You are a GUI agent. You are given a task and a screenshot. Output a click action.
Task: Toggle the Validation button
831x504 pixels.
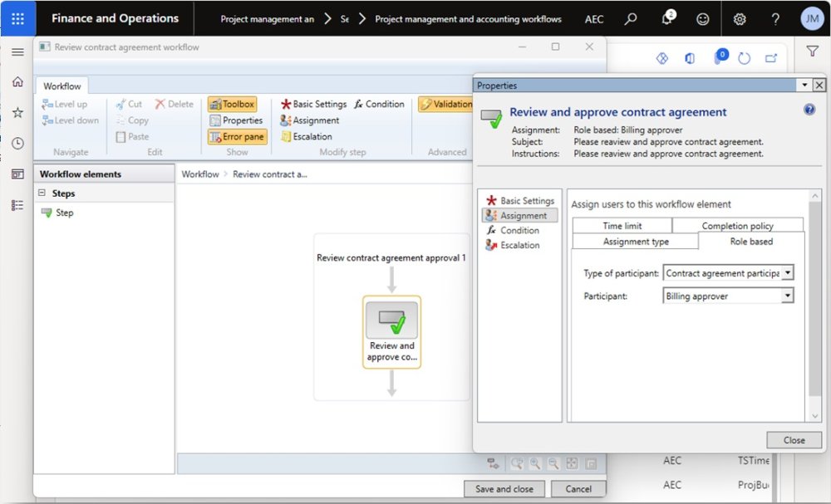[x=446, y=105]
